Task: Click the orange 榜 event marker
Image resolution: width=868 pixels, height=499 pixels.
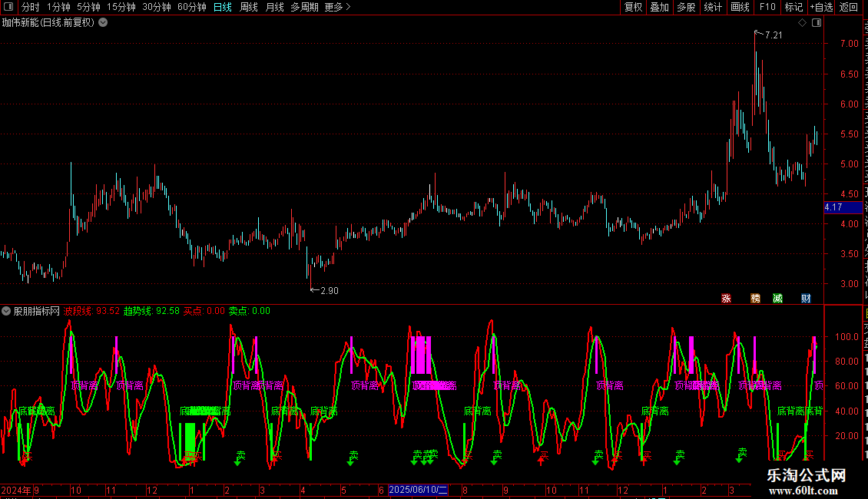Action: 756,298
